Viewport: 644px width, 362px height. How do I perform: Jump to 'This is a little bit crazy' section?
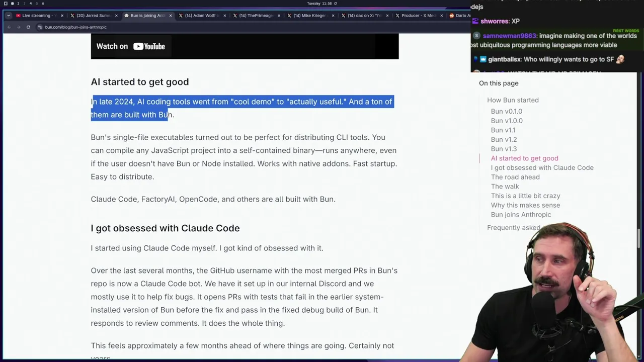(525, 196)
